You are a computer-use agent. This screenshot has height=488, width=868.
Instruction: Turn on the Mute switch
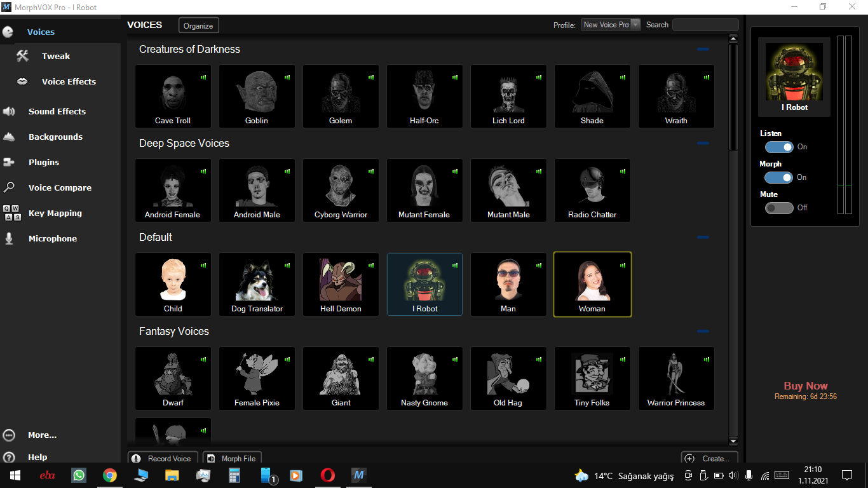(779, 208)
